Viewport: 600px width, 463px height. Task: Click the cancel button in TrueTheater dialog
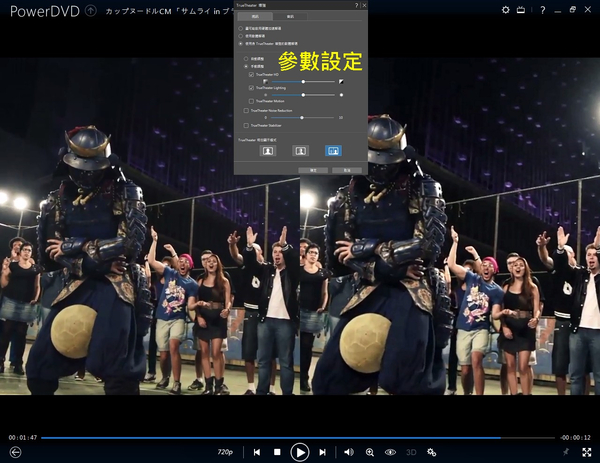pyautogui.click(x=345, y=170)
